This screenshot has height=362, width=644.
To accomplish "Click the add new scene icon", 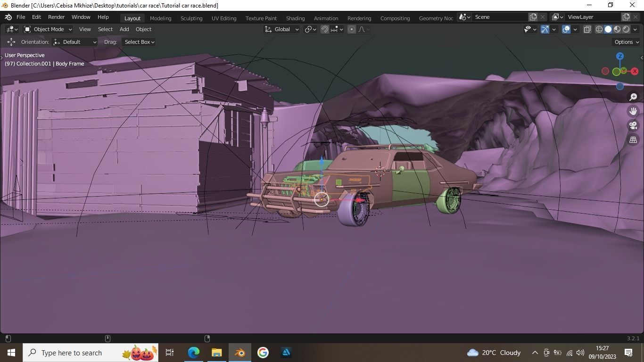I will tap(533, 17).
